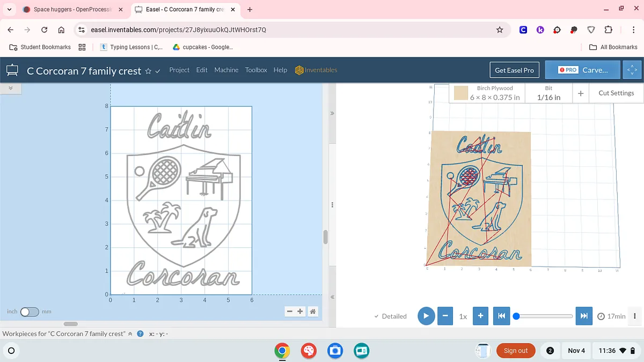The width and height of the screenshot is (644, 362).
Task: Zoom in on the design canvas
Action: tap(300, 311)
